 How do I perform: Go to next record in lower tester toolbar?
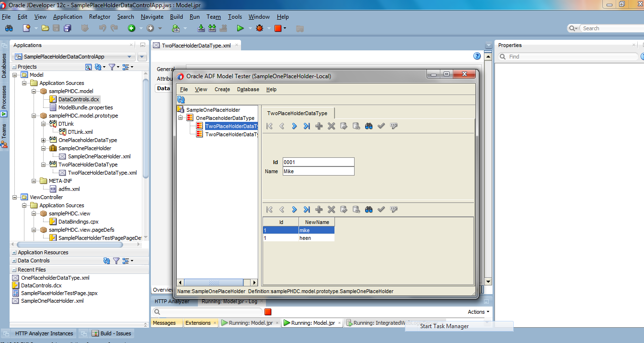[x=294, y=210]
